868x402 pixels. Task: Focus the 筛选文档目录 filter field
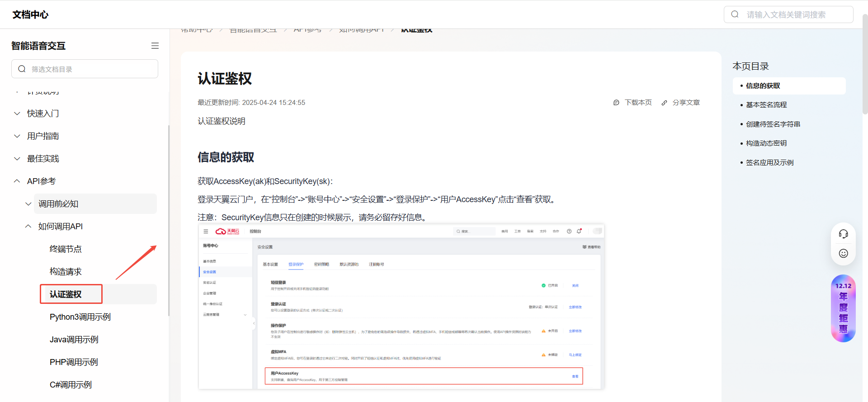tap(85, 69)
